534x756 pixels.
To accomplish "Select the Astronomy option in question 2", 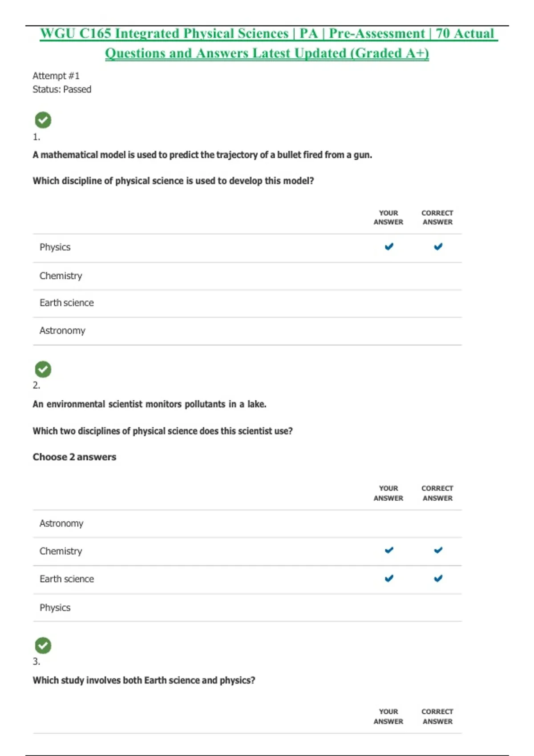I will coord(61,523).
